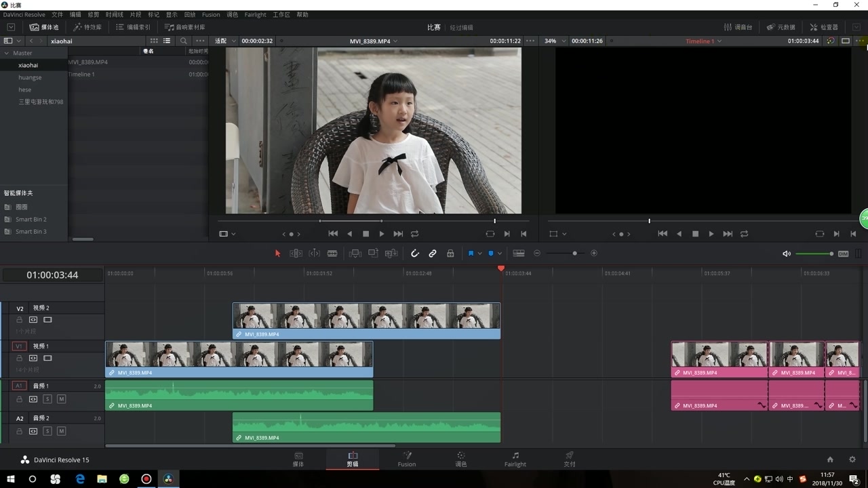
Task: Open the flag color dropdown arrow
Action: point(479,253)
